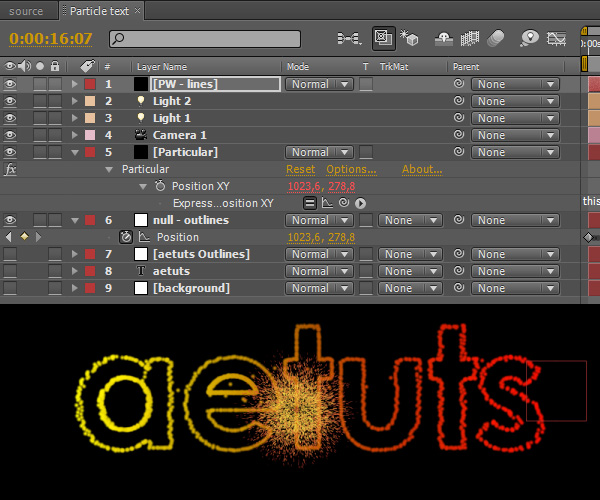This screenshot has width=600, height=500.
Task: Click the Light 1 bulb icon
Action: click(141, 118)
